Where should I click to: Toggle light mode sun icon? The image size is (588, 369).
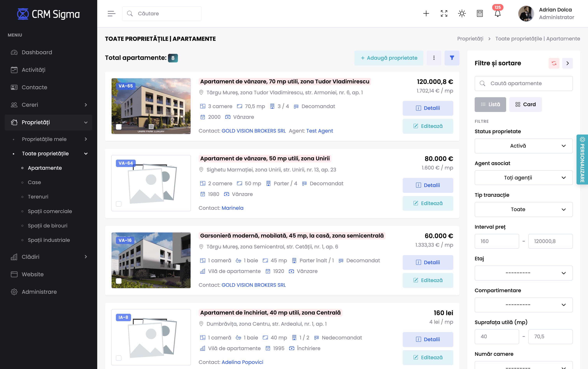click(x=462, y=14)
